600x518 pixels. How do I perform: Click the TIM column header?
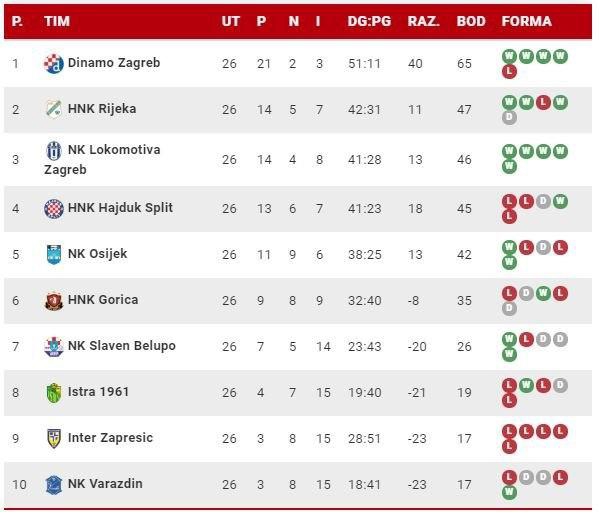[x=57, y=21]
